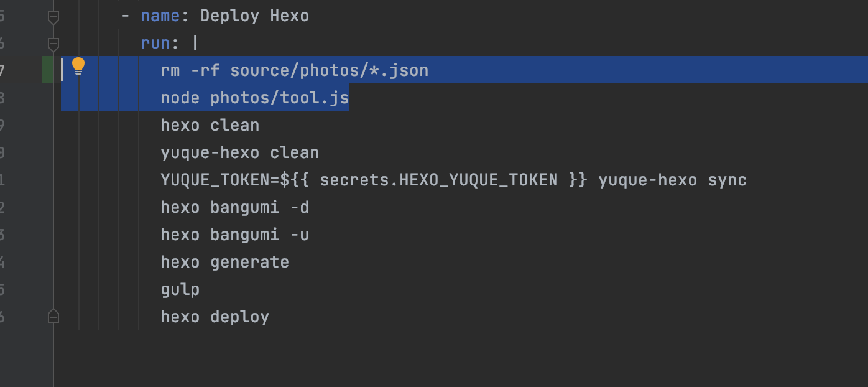Click the 'yuque-hexo sync' text
The image size is (868, 387).
672,180
